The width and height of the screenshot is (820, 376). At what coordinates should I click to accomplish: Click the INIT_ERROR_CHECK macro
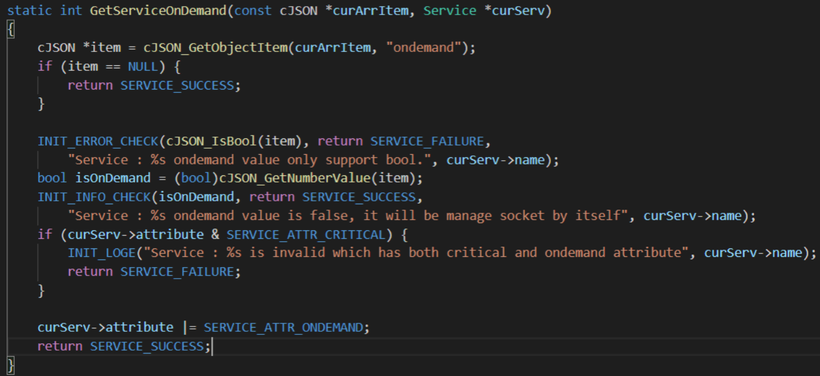pos(98,141)
